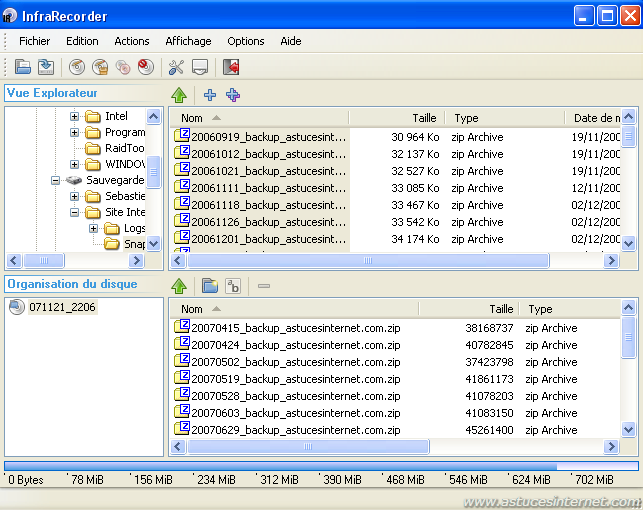Erase disc with the red disc icon
The image size is (643, 510).
click(146, 67)
